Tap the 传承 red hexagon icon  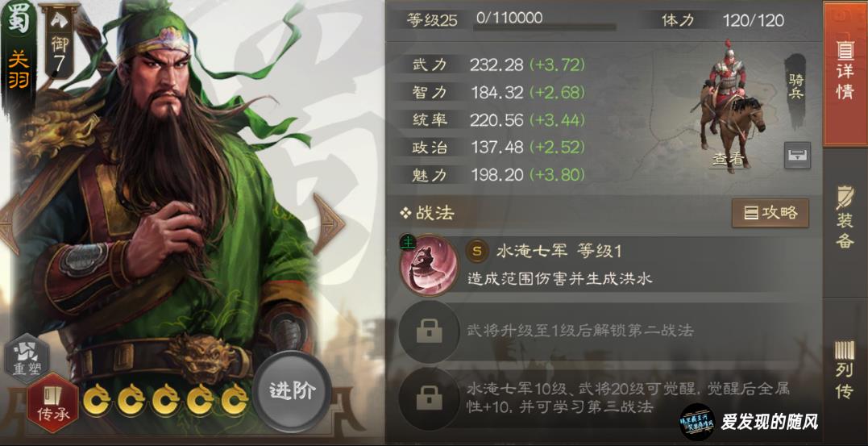52,402
